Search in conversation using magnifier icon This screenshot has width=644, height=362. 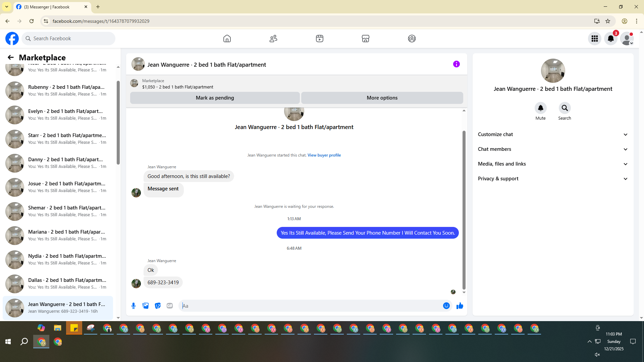565,108
